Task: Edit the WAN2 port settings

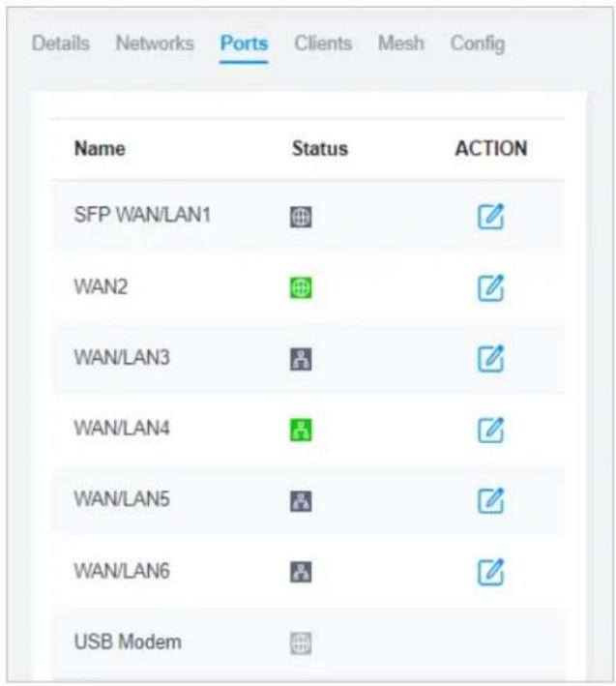Action: coord(490,288)
